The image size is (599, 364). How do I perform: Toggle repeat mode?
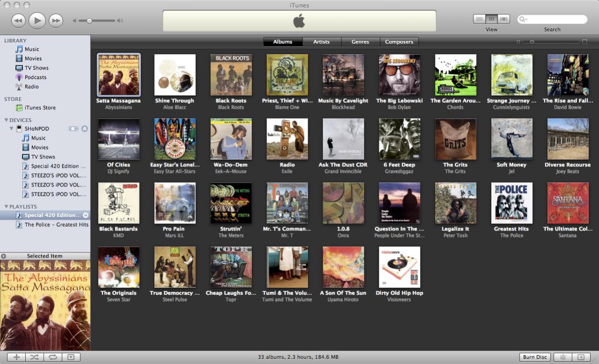click(52, 357)
